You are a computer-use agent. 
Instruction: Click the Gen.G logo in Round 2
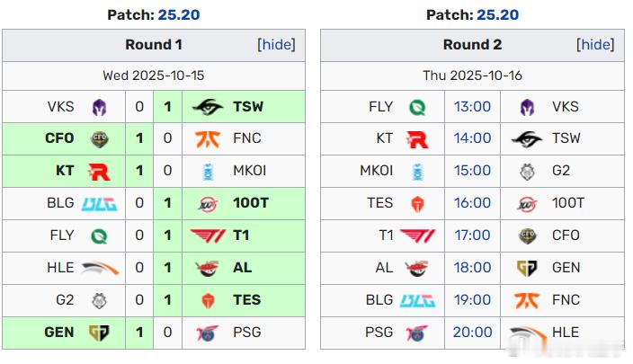coord(527,268)
